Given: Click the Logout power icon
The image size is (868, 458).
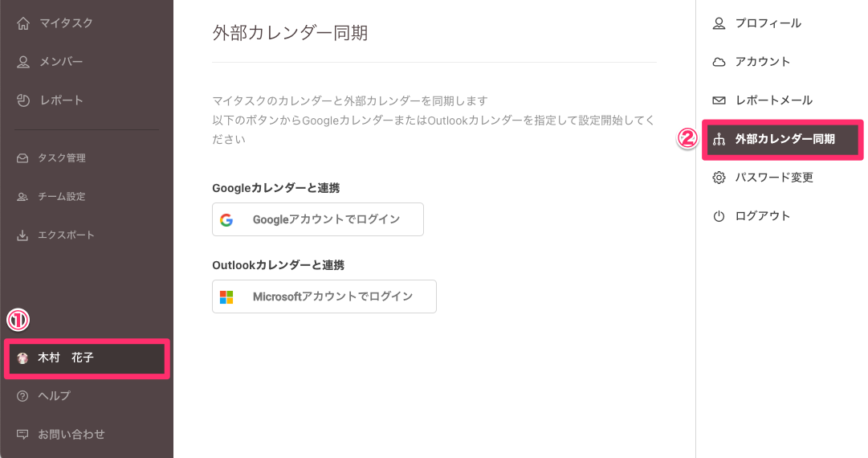Looking at the screenshot, I should coord(719,216).
